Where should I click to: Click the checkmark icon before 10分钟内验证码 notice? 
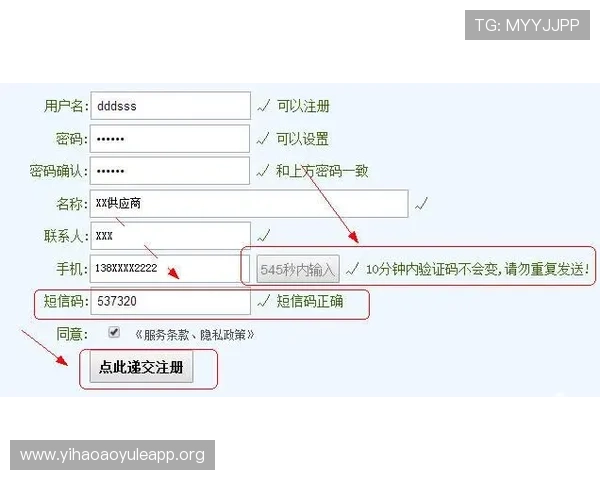click(352, 269)
